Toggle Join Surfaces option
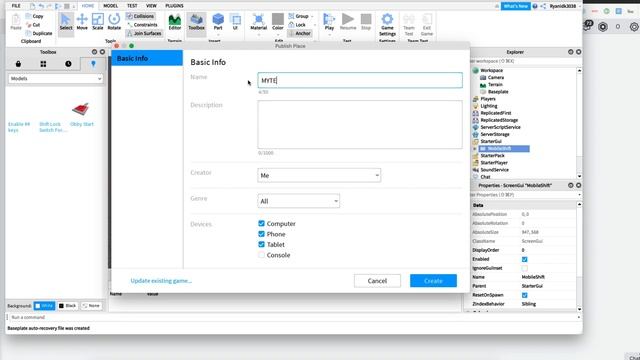Screen dimensions: 640x360 tap(144, 33)
